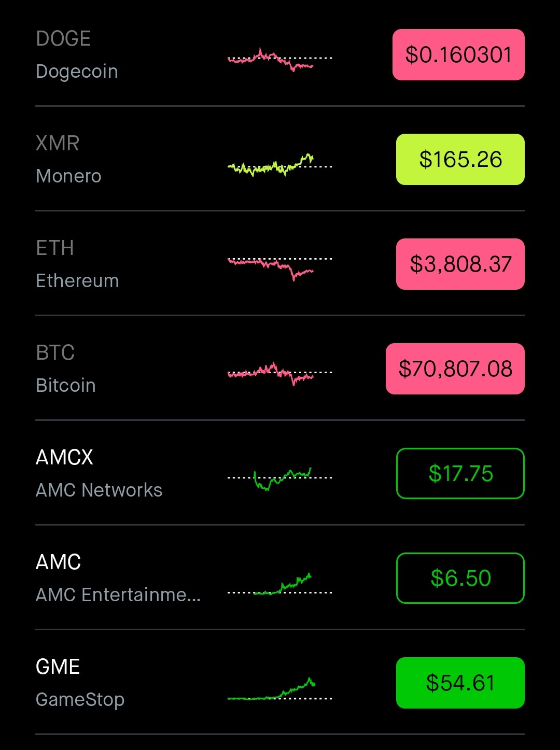Viewport: 560px width, 750px height.
Task: Tap the Ethereum $3,808.37 price button
Action: 460,264
